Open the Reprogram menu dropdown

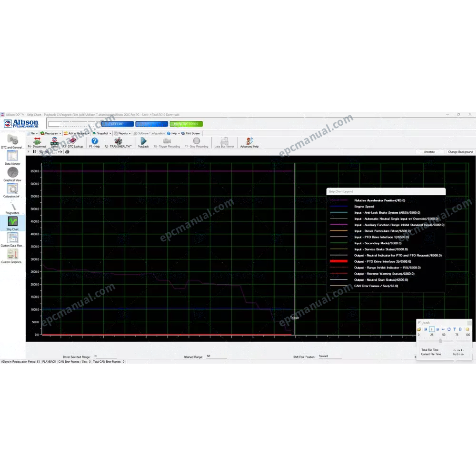click(51, 133)
